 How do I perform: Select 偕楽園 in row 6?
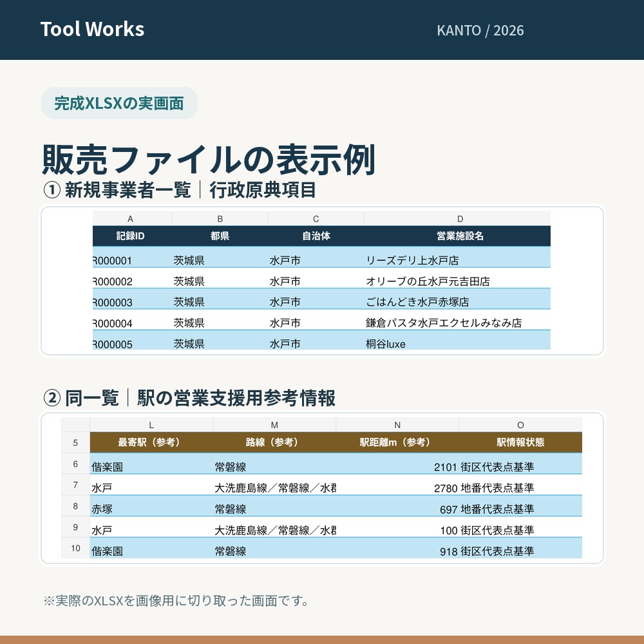[x=151, y=464]
